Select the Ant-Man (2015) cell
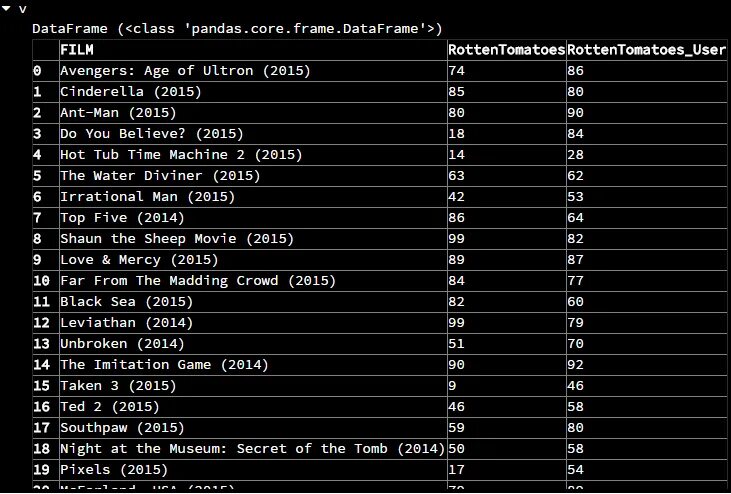The width and height of the screenshot is (731, 494). click(253, 113)
